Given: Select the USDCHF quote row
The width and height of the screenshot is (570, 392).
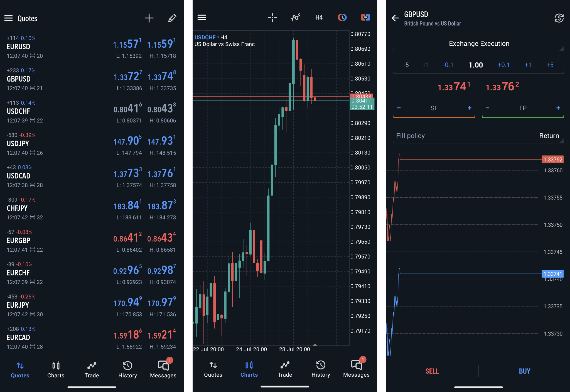Looking at the screenshot, I should [92, 112].
